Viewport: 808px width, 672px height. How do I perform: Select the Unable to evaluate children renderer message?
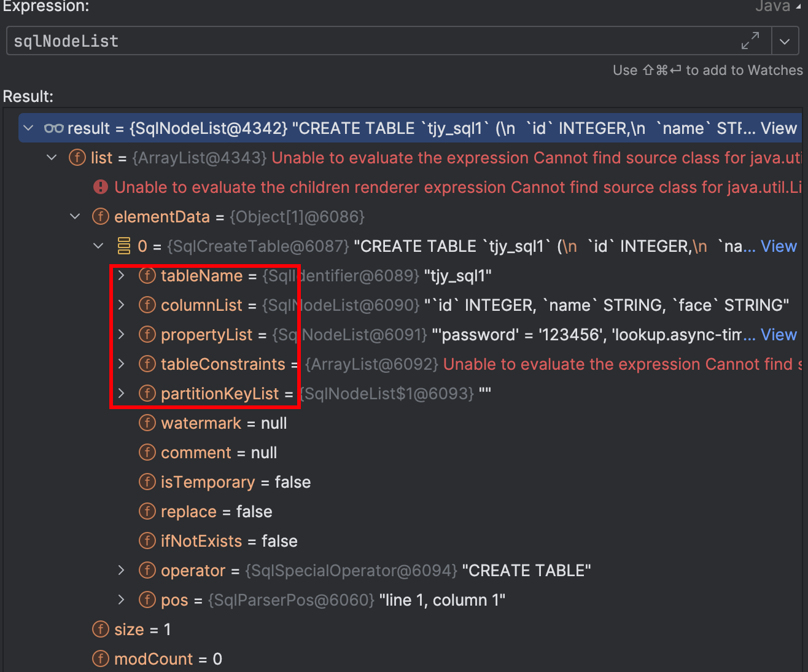[x=458, y=187]
